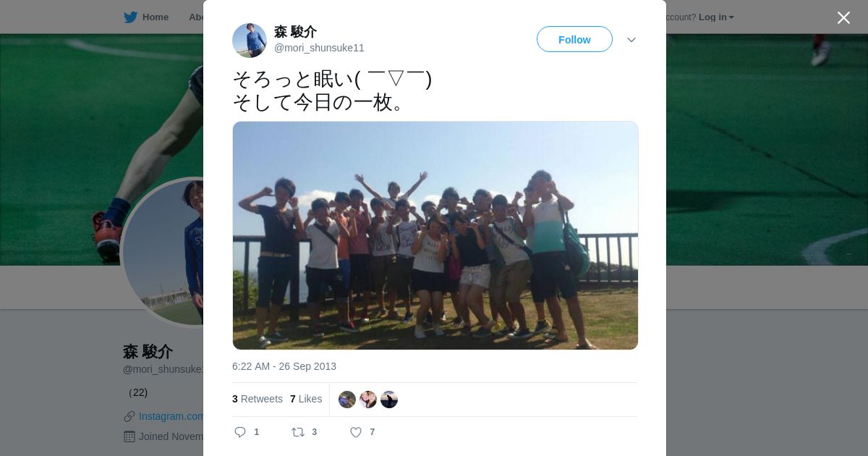Screen dimensions: 868x456
Task: Open second liker's avatar
Action: coord(368,400)
